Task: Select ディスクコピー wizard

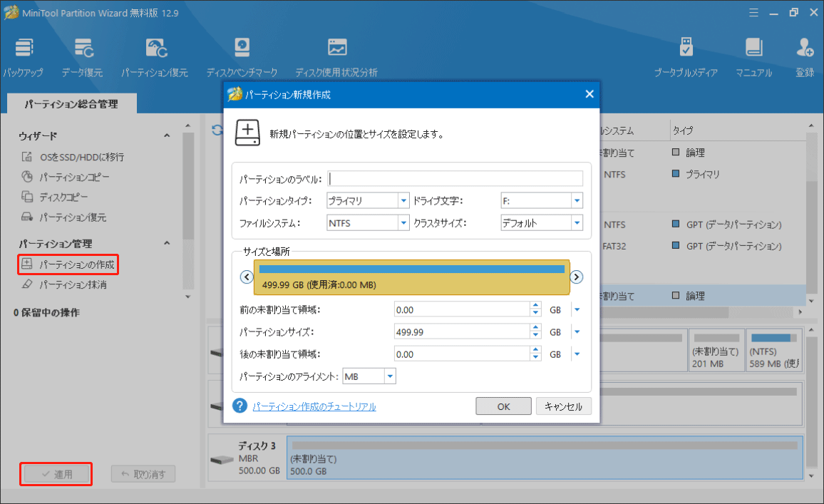Action: (55, 197)
